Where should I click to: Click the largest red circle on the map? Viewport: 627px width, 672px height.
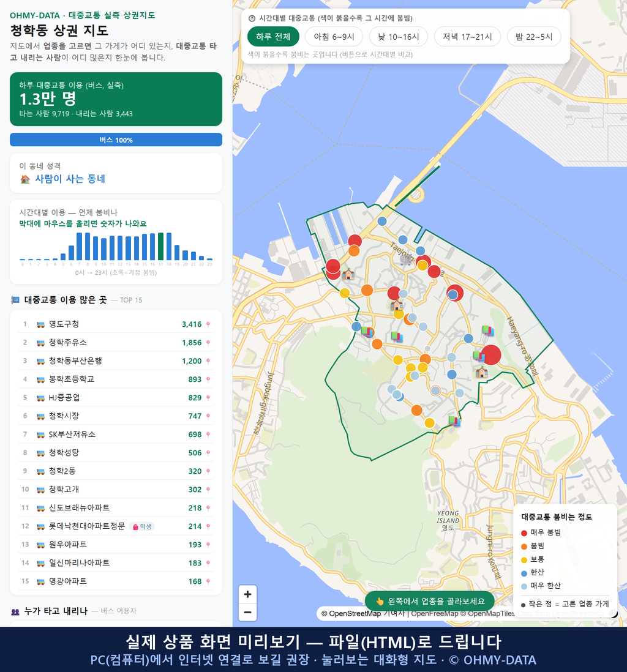(x=490, y=355)
